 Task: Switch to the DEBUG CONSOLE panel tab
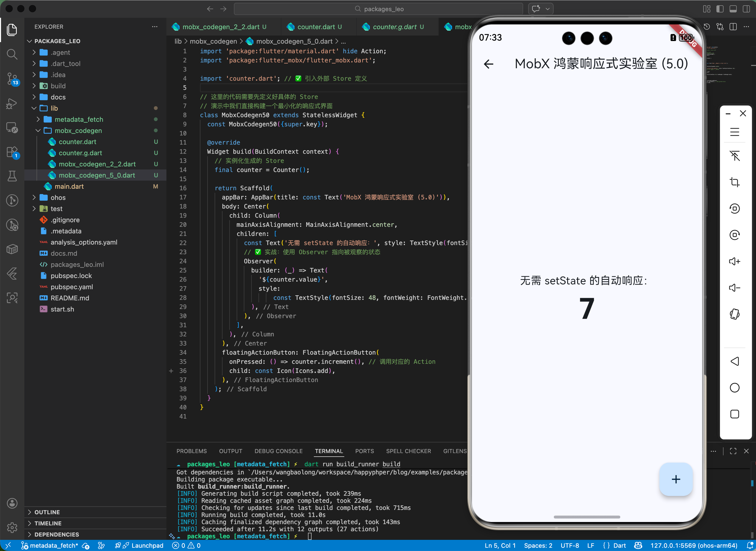tap(278, 451)
